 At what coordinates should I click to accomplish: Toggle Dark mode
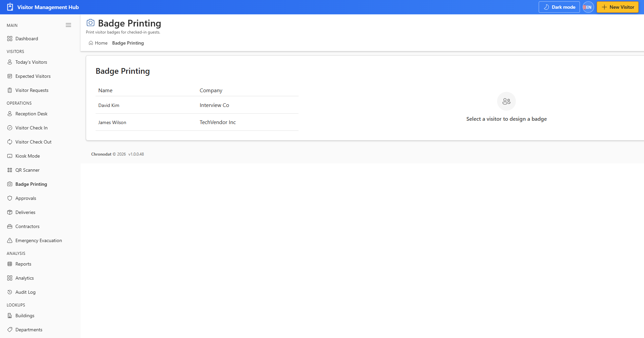pyautogui.click(x=559, y=7)
